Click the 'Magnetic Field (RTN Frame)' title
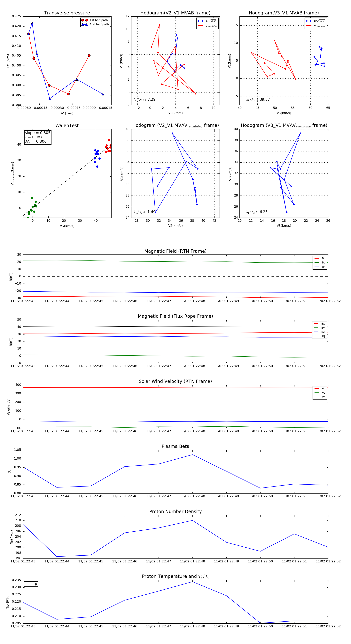 pyautogui.click(x=175, y=251)
